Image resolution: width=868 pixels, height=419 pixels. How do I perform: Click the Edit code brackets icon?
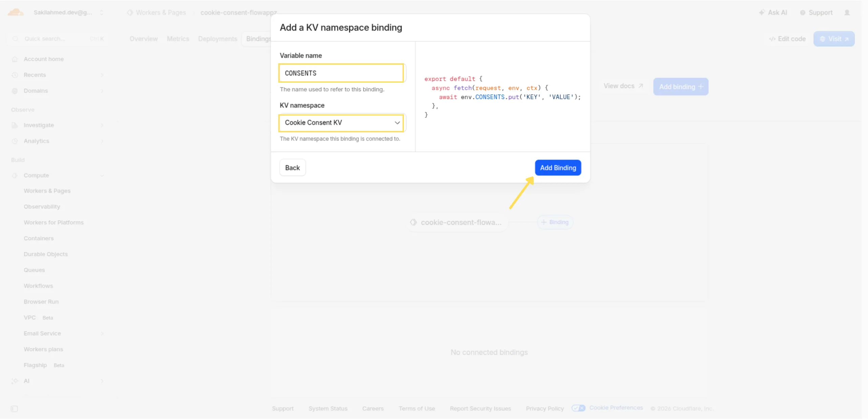[x=772, y=39]
